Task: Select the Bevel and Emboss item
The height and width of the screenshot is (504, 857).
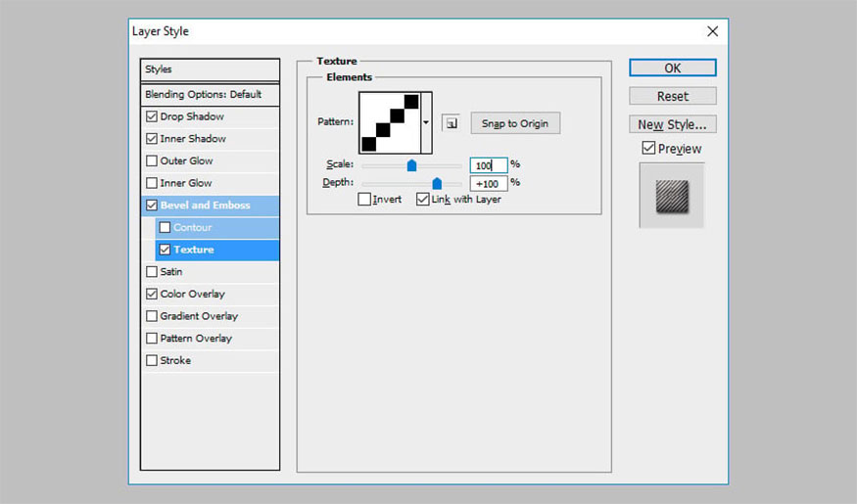Action: tap(205, 206)
